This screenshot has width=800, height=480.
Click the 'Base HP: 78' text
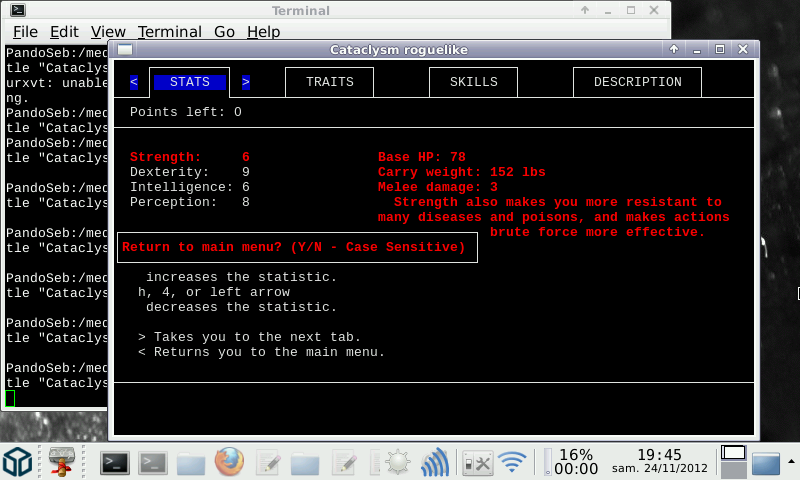point(422,157)
